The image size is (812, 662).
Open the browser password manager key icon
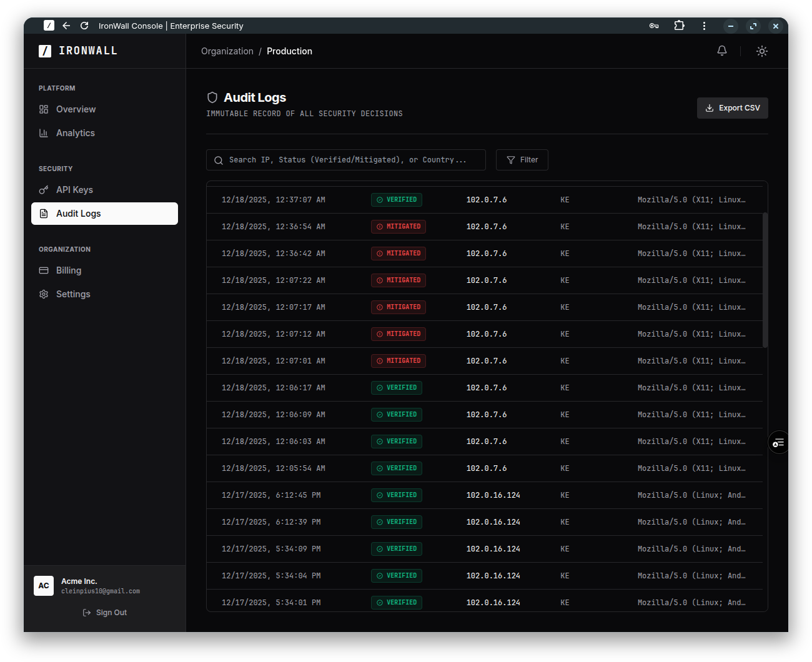[x=654, y=26]
